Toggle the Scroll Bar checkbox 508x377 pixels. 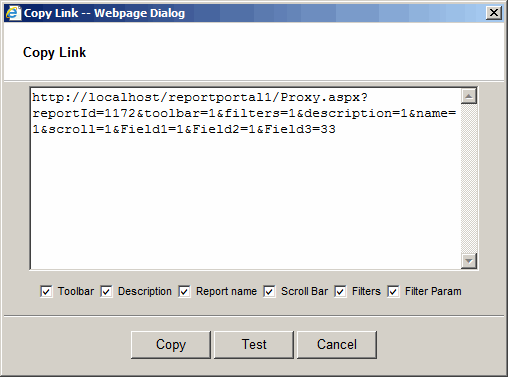[x=269, y=291]
